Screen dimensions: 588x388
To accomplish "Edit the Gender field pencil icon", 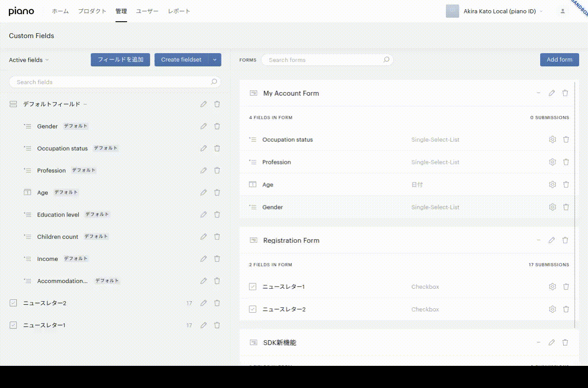I will tap(203, 126).
